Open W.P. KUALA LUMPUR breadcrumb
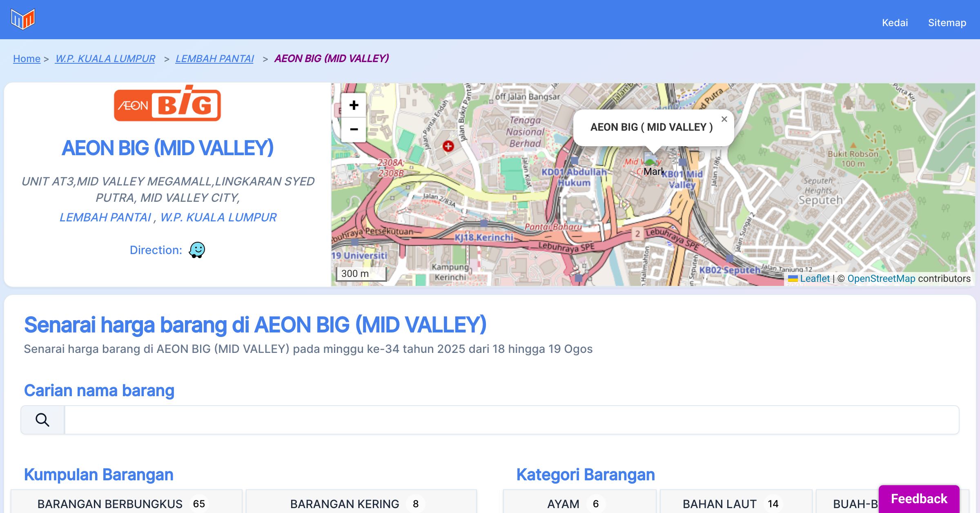980x513 pixels. coord(105,58)
